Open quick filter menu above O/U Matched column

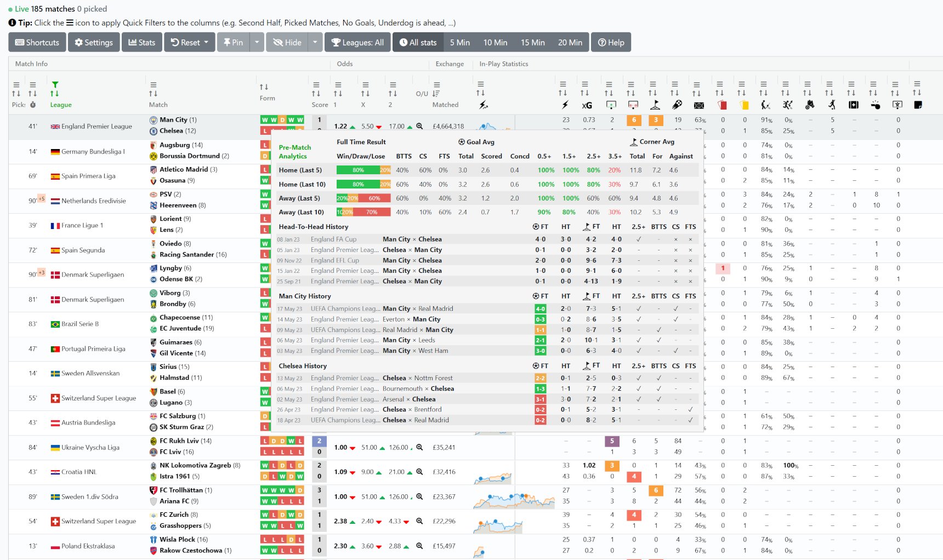coord(436,84)
